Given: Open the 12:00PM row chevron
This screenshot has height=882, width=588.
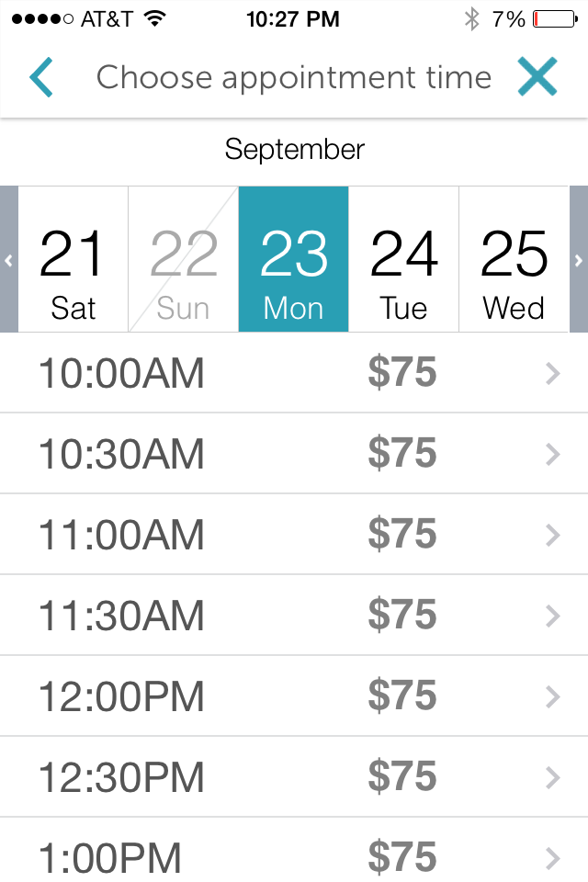Looking at the screenshot, I should (553, 697).
